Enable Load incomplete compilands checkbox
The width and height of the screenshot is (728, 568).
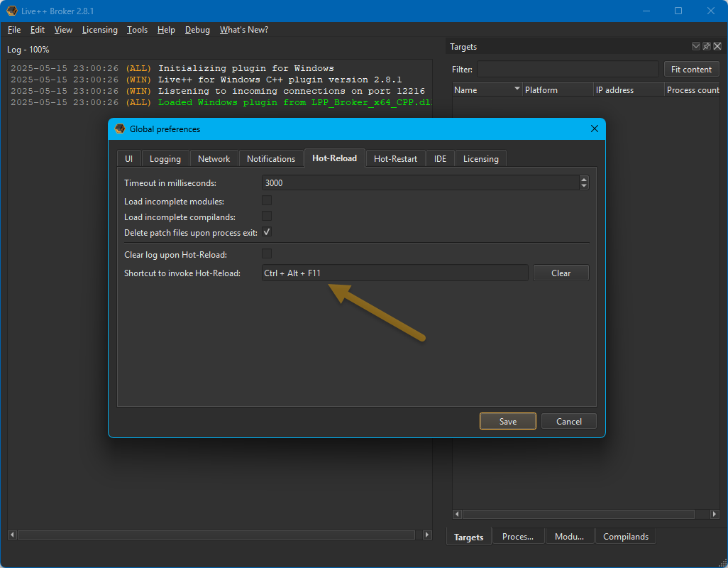[267, 217]
